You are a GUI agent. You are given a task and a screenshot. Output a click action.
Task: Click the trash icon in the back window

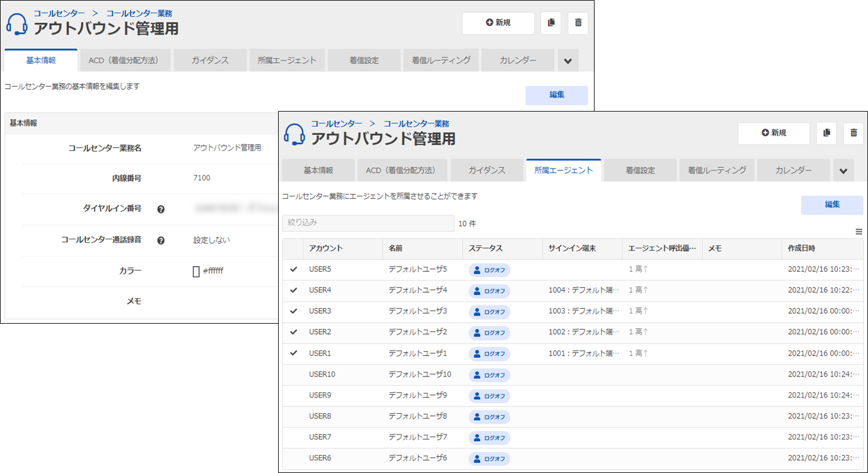(x=578, y=23)
